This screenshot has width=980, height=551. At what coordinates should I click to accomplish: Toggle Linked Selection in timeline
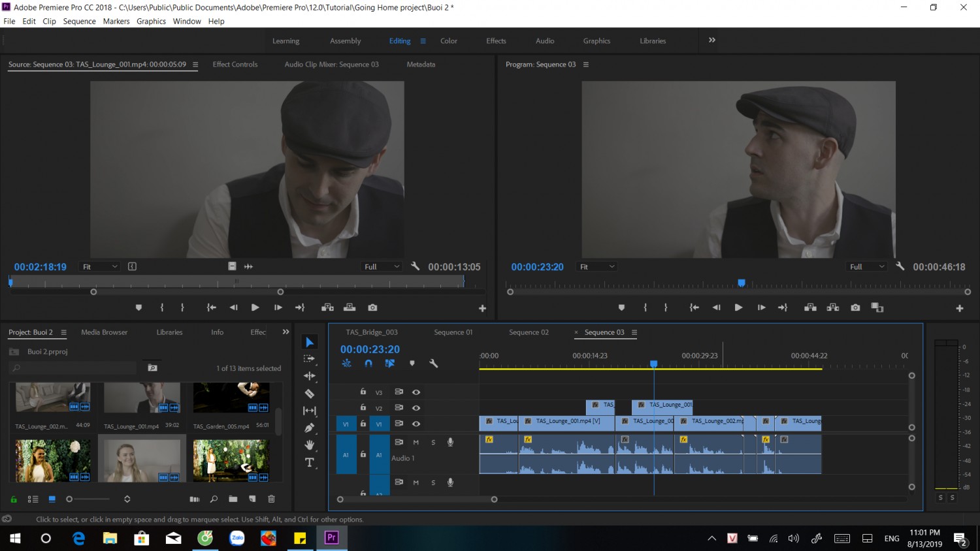pos(390,363)
